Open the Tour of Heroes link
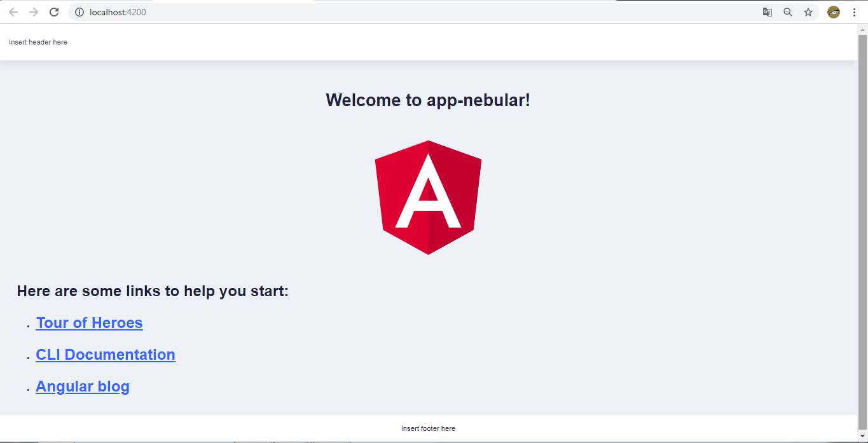The image size is (868, 443). (x=89, y=322)
